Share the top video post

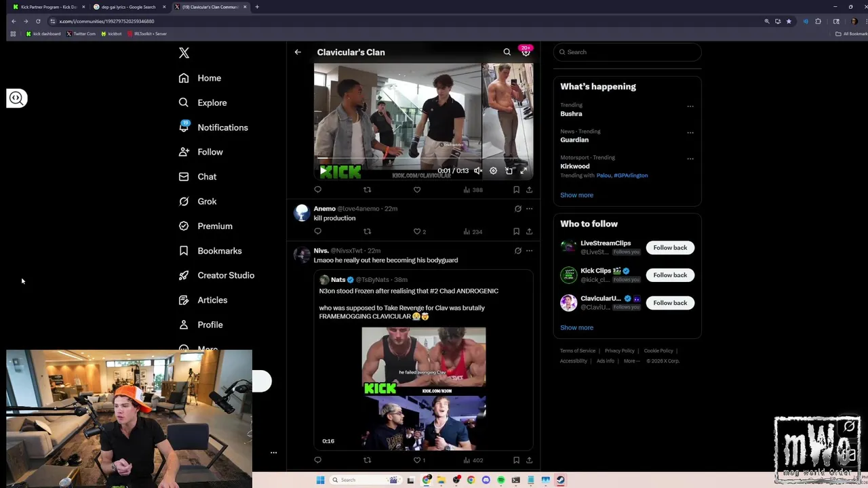[529, 190]
